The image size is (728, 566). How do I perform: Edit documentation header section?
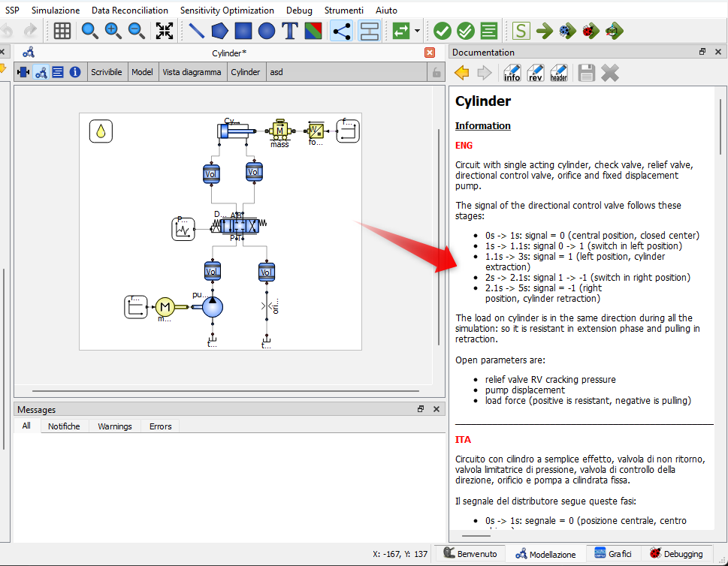click(558, 73)
